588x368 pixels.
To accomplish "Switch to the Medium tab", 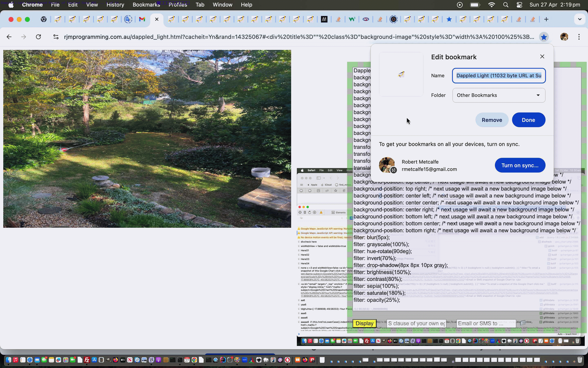I will pos(324,19).
